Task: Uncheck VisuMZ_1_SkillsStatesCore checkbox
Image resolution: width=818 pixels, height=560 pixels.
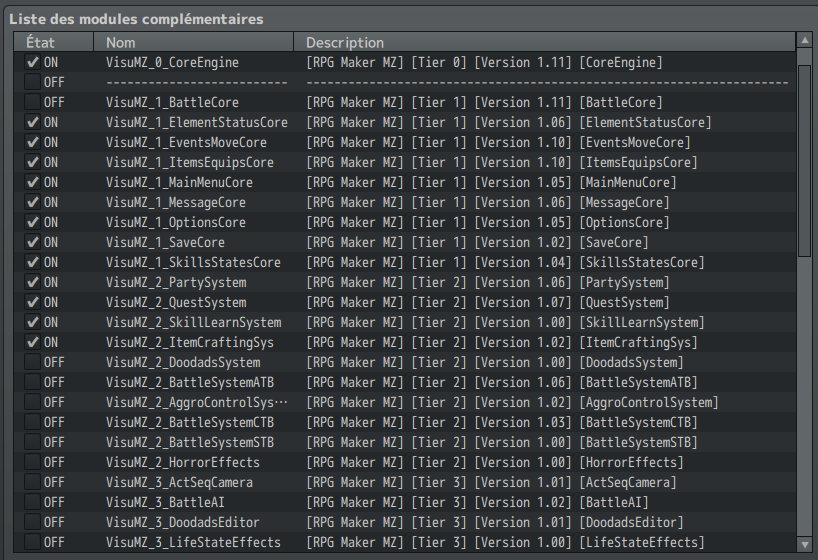Action: click(33, 263)
